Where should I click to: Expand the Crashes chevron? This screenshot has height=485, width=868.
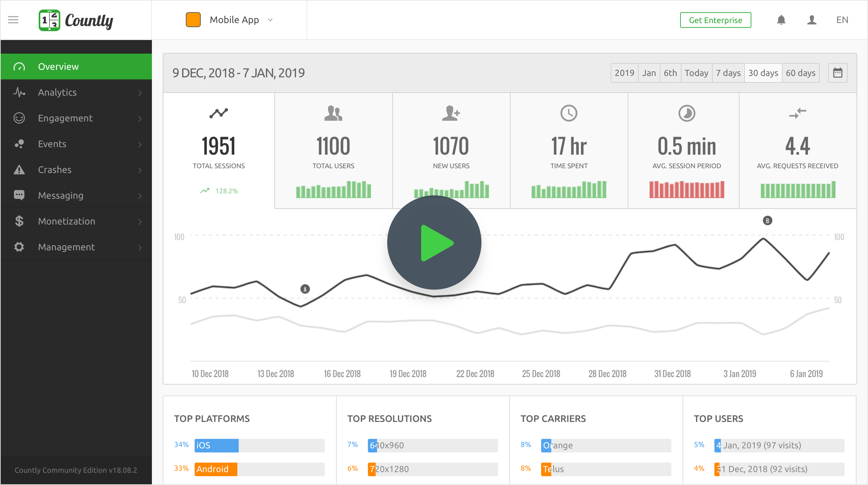pos(140,170)
